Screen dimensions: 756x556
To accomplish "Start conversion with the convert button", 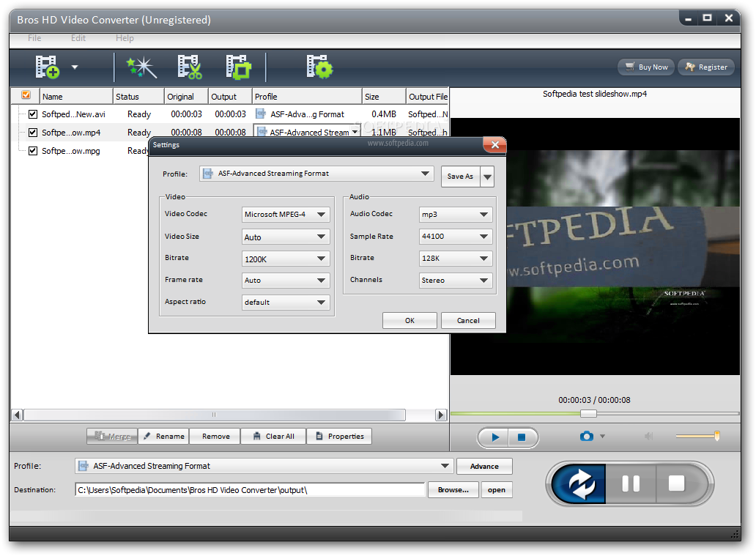I will [x=579, y=483].
